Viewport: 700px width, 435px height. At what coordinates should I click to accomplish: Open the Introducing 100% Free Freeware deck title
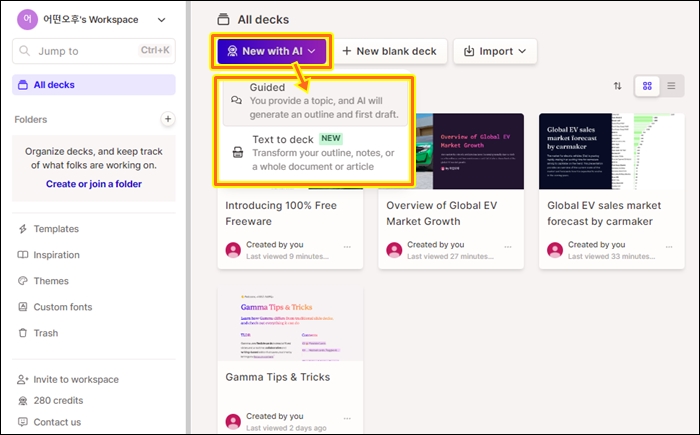tap(281, 213)
